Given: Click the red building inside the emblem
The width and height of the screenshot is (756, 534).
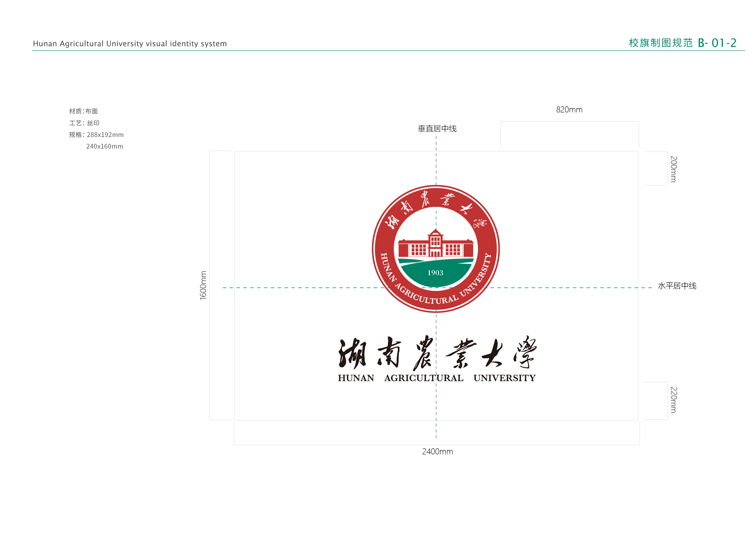Looking at the screenshot, I should pos(435,245).
